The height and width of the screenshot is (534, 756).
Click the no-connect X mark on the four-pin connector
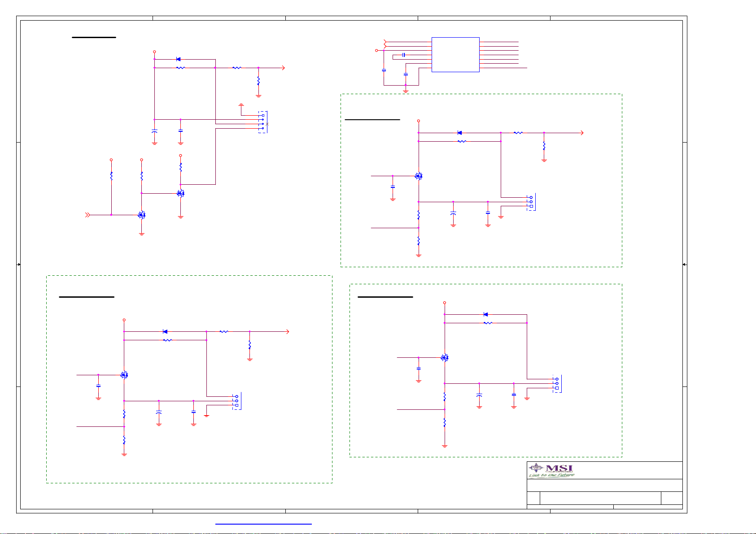tap(267, 124)
